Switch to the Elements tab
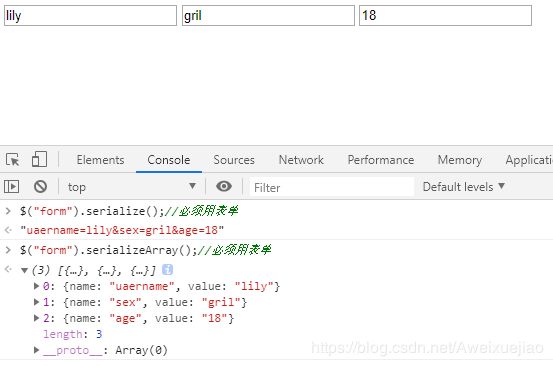 point(100,160)
